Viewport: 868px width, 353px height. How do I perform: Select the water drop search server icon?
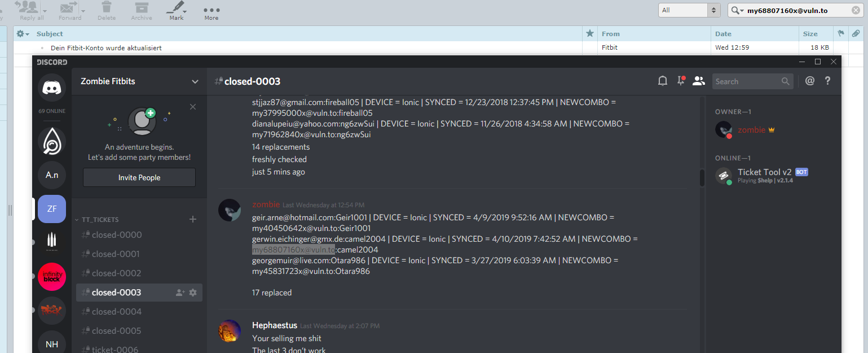[x=52, y=141]
